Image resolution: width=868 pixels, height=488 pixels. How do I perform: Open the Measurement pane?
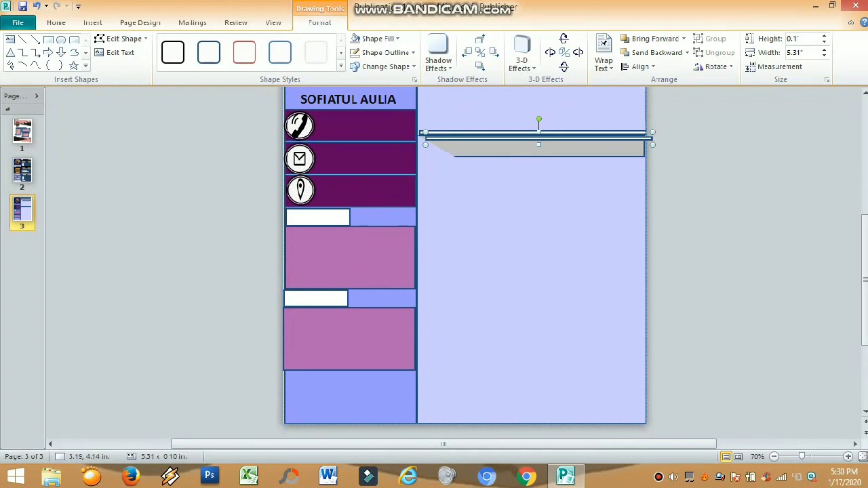pos(774,66)
